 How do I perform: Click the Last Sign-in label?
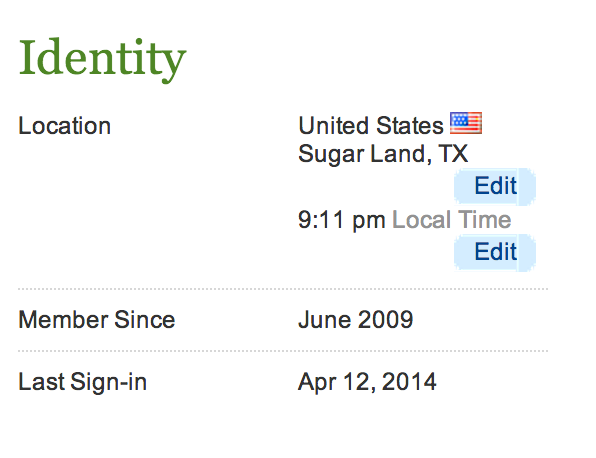[x=82, y=382]
